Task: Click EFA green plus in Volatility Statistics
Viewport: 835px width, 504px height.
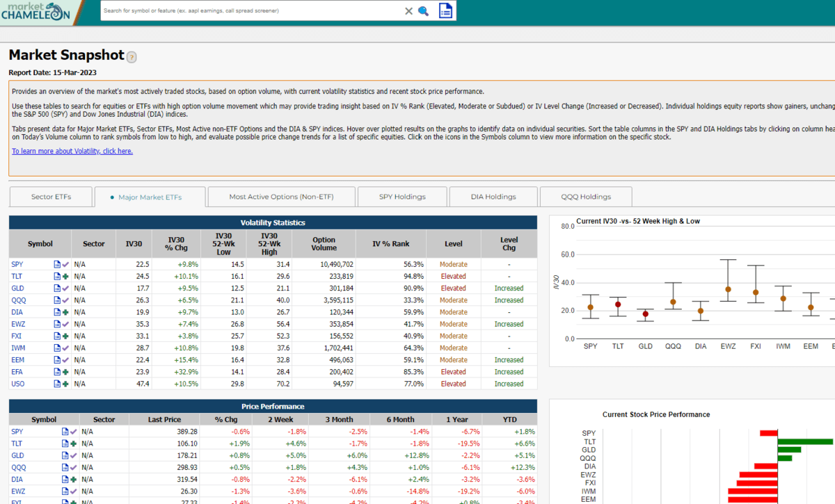Action: pos(65,372)
